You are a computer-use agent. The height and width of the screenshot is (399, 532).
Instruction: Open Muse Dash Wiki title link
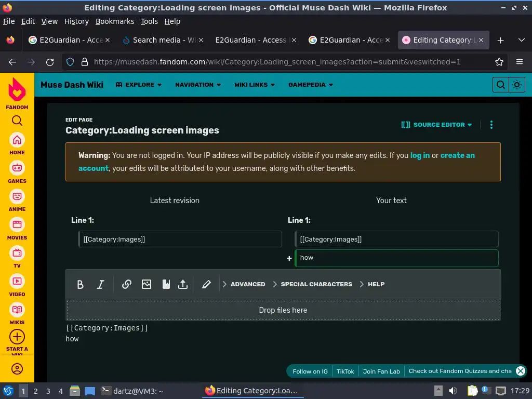[72, 85]
